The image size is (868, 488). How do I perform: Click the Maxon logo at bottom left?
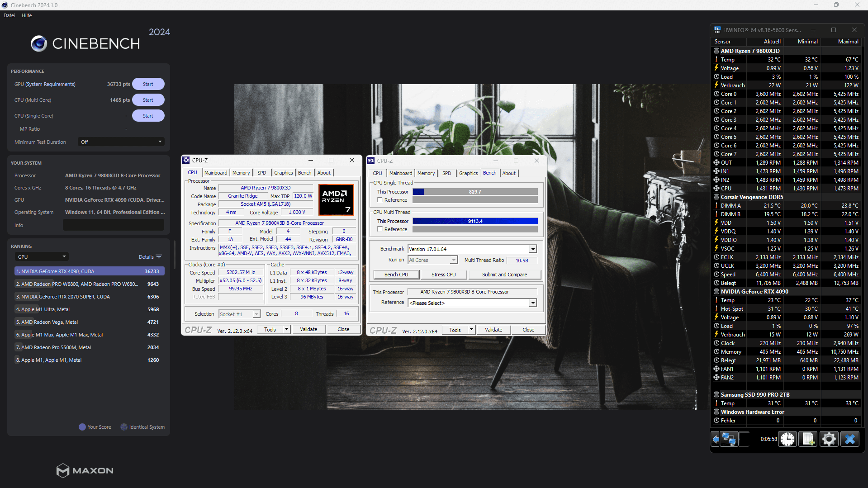[x=85, y=470]
